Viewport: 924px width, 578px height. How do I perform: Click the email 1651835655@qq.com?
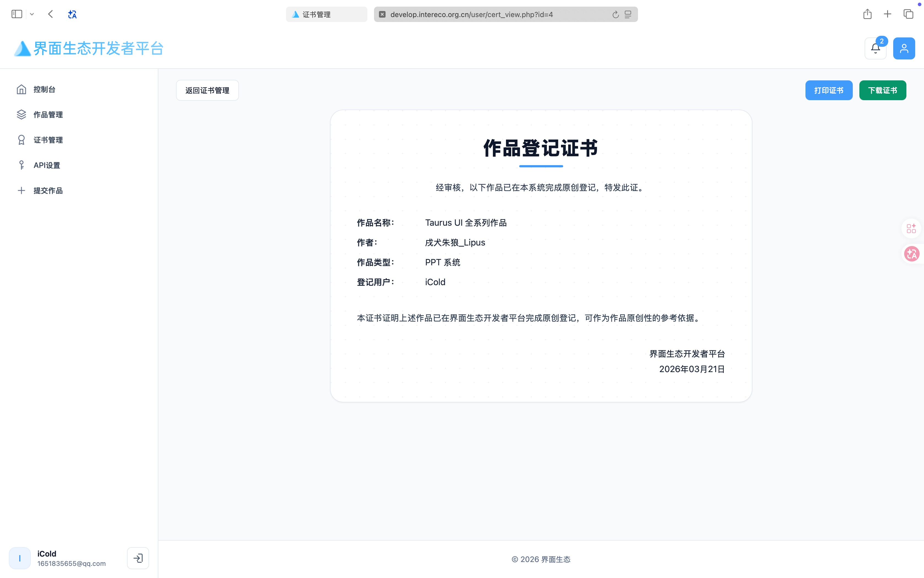(x=71, y=563)
